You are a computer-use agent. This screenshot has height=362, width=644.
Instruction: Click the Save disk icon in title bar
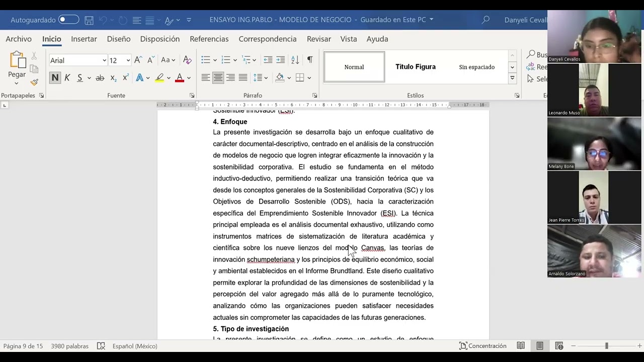89,20
